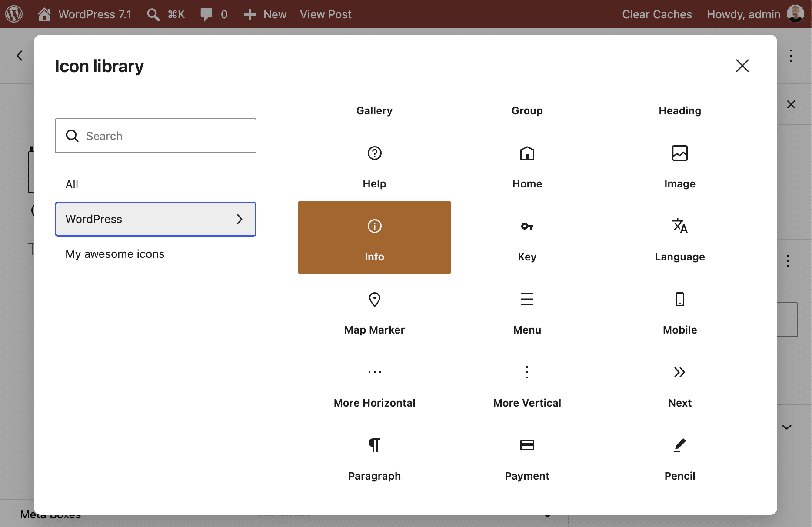Image resolution: width=812 pixels, height=527 pixels.
Task: Visit site via WordPress 7.1 home link
Action: coord(85,14)
